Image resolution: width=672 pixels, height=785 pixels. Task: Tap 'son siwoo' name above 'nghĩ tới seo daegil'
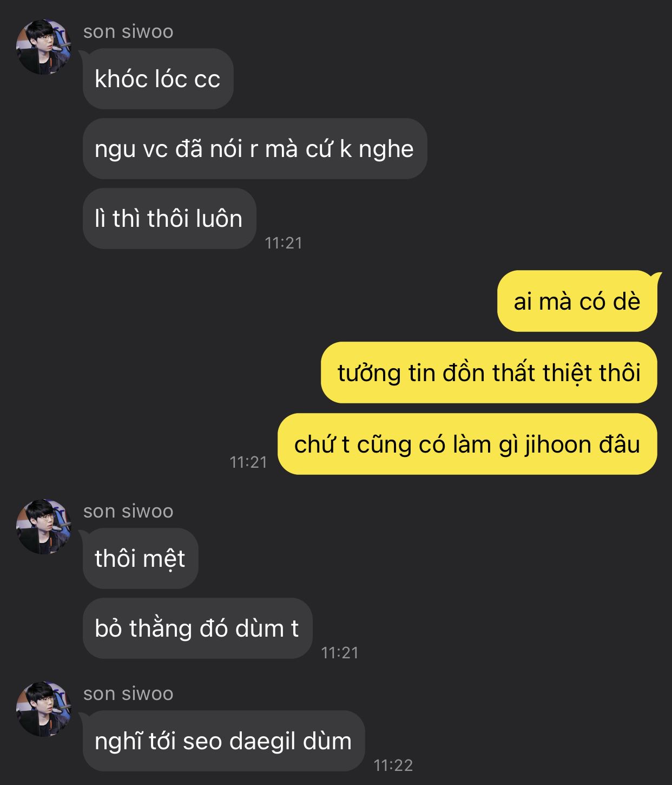[x=128, y=694]
